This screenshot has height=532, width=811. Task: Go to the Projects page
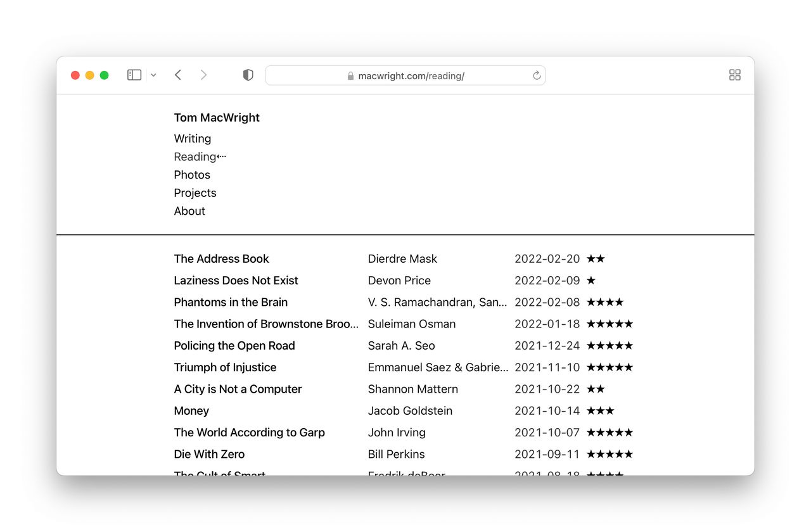click(195, 193)
